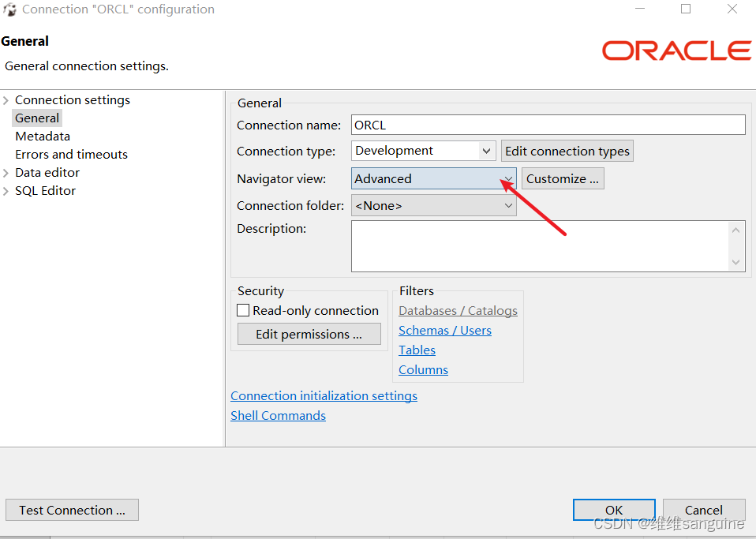Screen dimensions: 756x539
Task: Expand the Data editor tree node
Action: (x=6, y=173)
